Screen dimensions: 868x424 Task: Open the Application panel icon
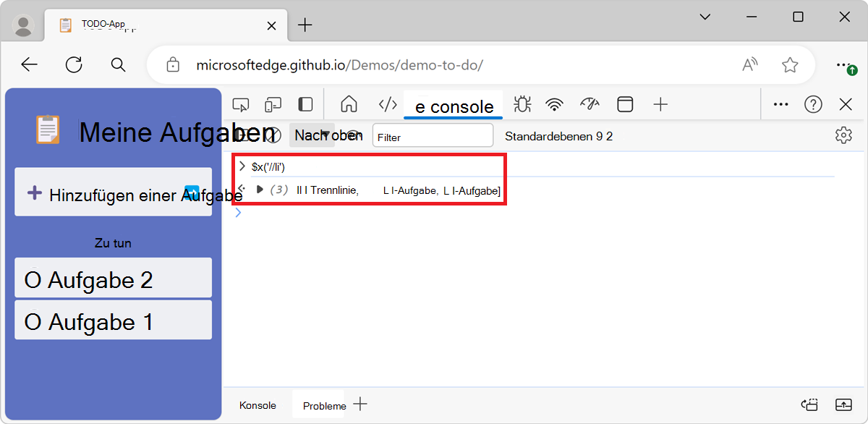coord(625,104)
